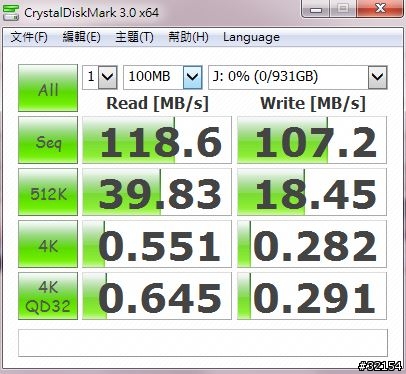
Task: Select 512K read result 39.83
Action: click(157, 192)
